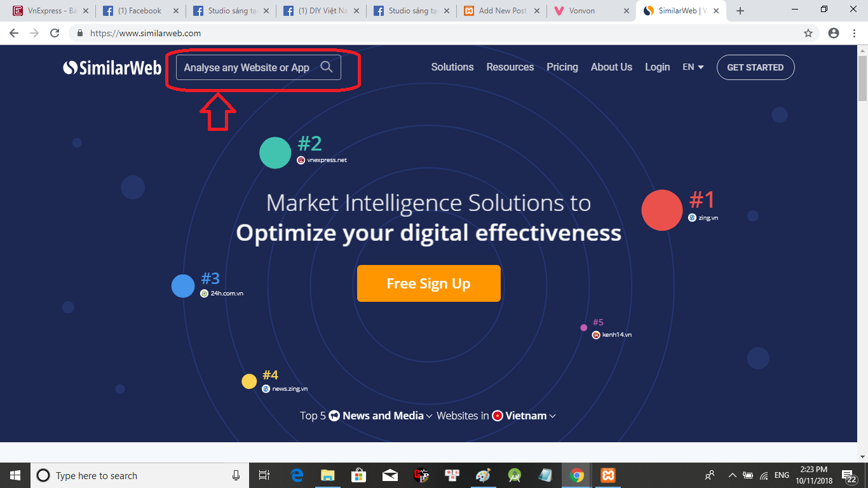Screen dimensions: 868x488
Task: Click the SimilarWeb logo
Action: point(112,67)
